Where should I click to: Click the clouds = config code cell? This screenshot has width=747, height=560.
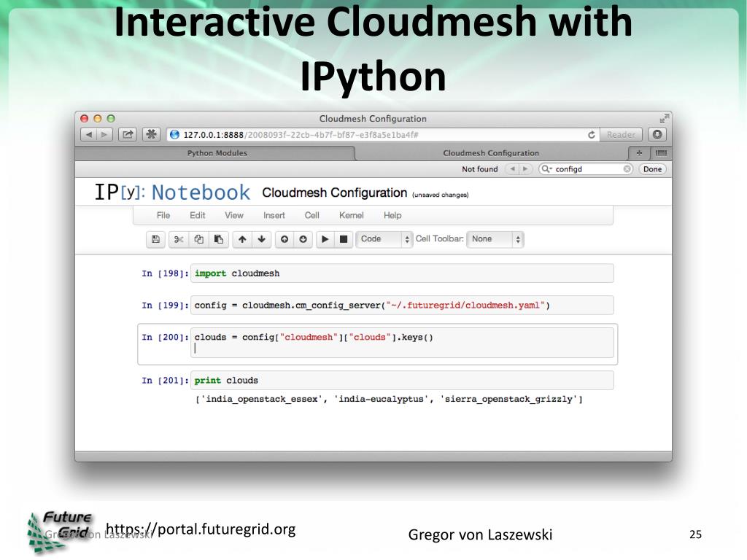point(402,343)
